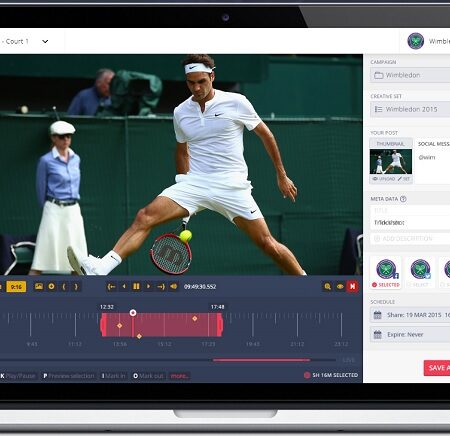
Task: Click the circular marker add icon
Action: pos(51,286)
